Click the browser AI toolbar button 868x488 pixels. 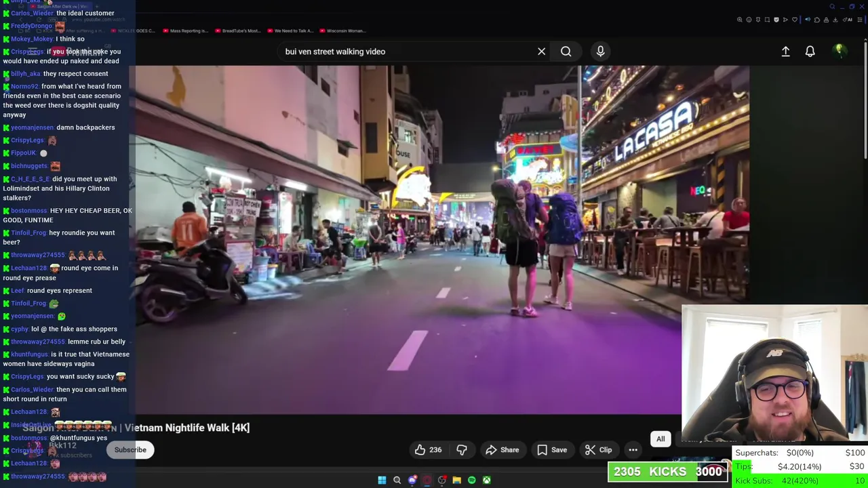tap(848, 20)
